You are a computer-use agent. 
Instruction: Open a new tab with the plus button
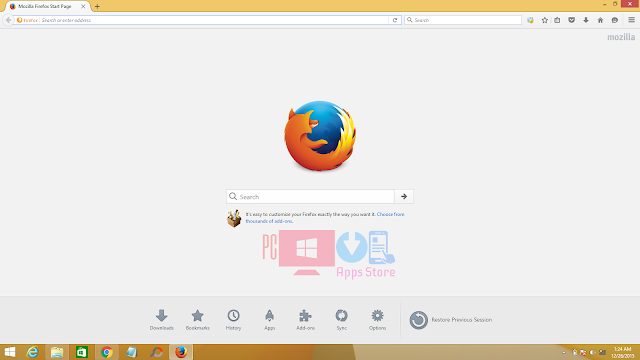(x=97, y=7)
